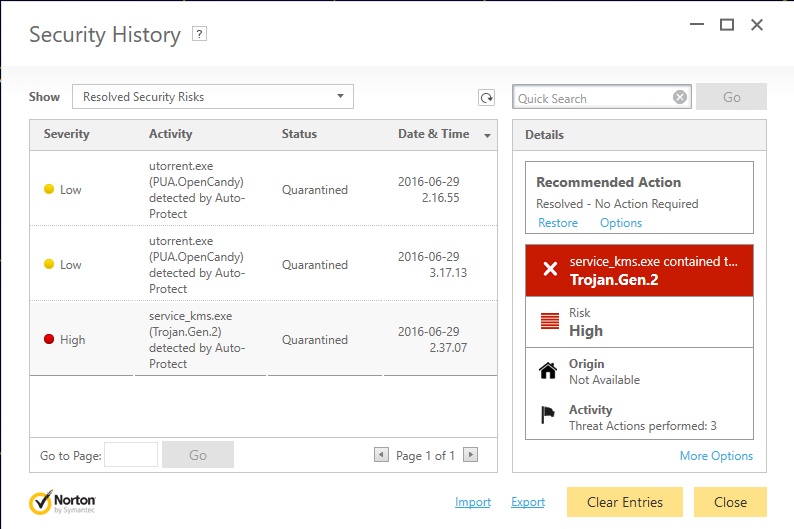Click in the Go to Page field

[131, 455]
